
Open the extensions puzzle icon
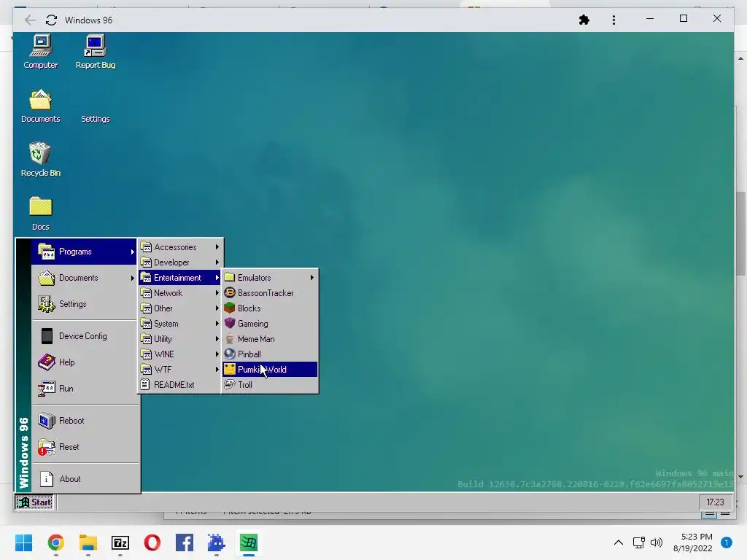(584, 20)
